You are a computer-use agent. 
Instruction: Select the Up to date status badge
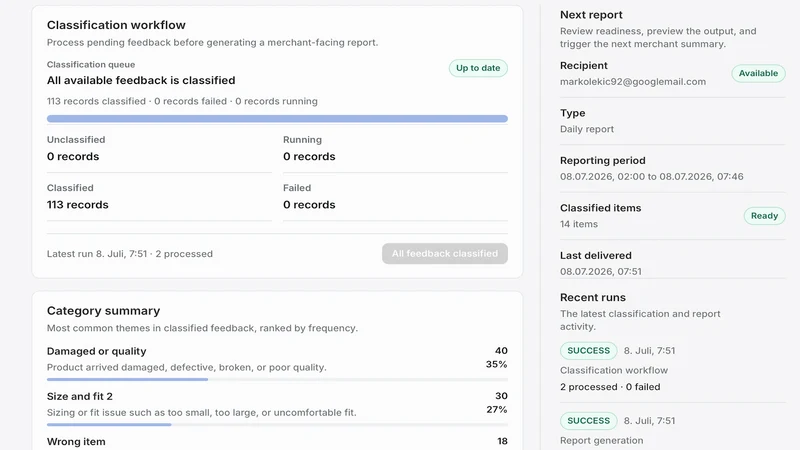click(478, 68)
